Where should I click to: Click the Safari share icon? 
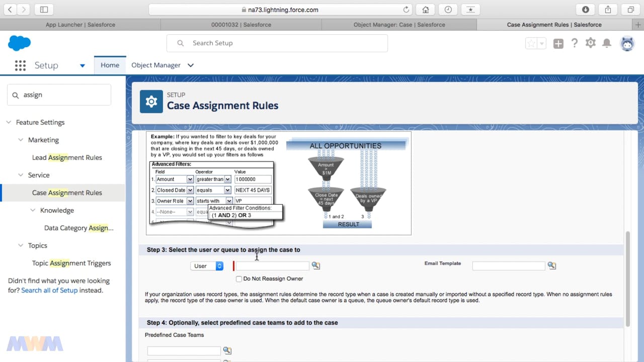pyautogui.click(x=608, y=10)
